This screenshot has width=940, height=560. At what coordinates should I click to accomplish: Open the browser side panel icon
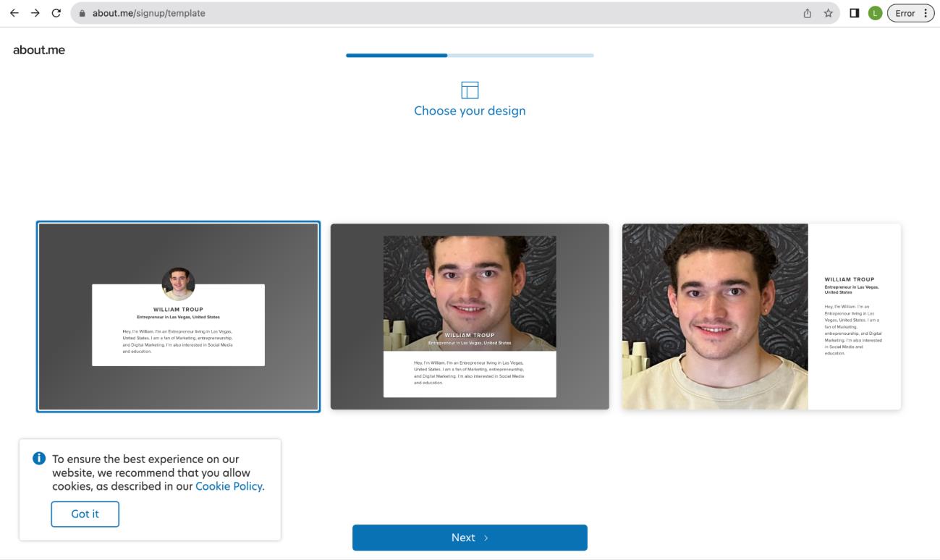coord(854,13)
